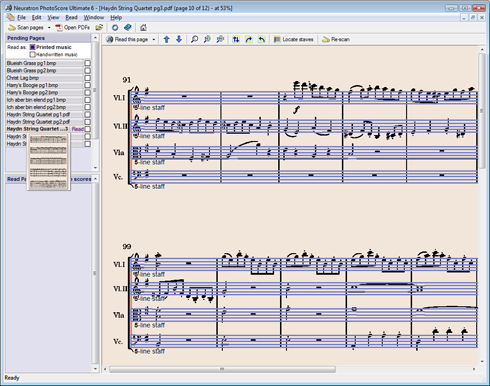Open the Read menu

(x=71, y=17)
